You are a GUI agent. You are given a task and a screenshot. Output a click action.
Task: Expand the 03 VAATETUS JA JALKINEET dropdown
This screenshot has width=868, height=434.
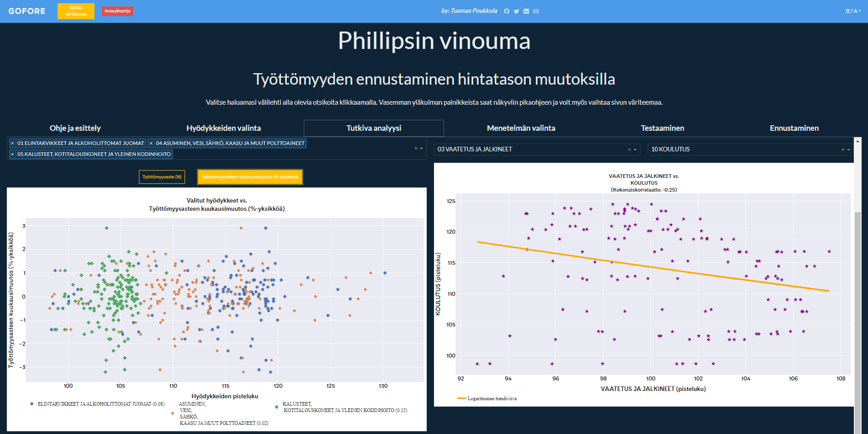[x=635, y=150]
